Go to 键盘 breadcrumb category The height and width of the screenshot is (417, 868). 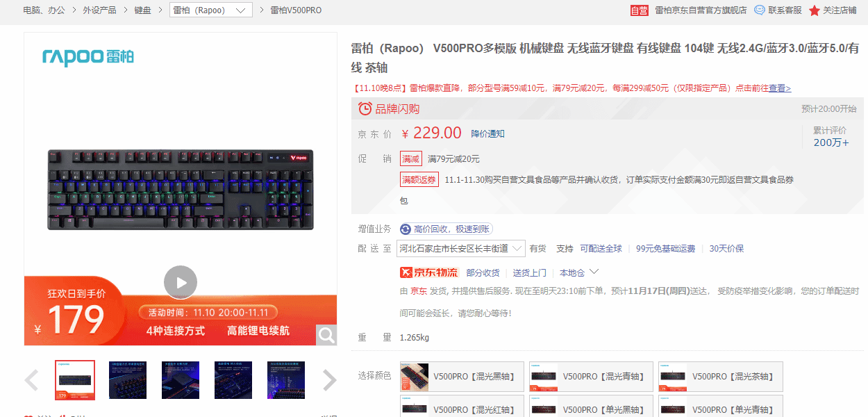142,10
